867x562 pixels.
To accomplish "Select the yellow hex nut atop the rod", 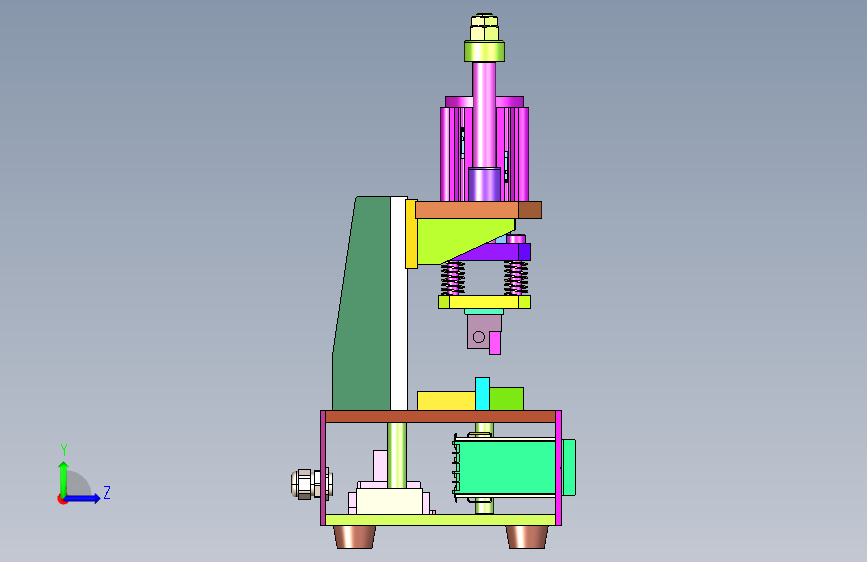I will (x=484, y=27).
